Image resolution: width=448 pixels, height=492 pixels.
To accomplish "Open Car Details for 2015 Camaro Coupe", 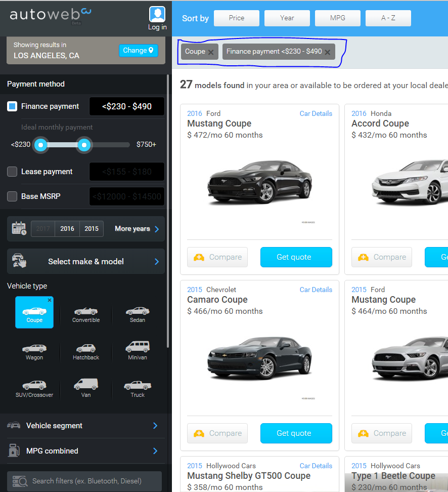I will point(316,290).
